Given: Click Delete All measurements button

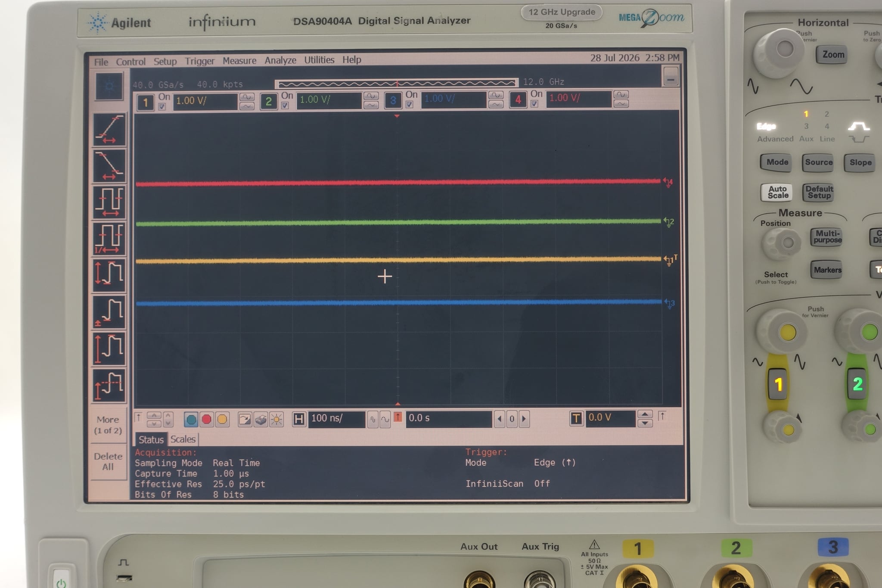Looking at the screenshot, I should (x=108, y=461).
